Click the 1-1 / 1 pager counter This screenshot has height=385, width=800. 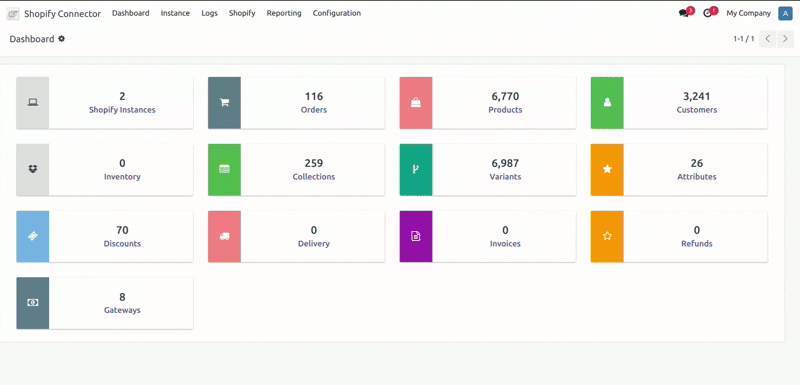[x=743, y=39]
